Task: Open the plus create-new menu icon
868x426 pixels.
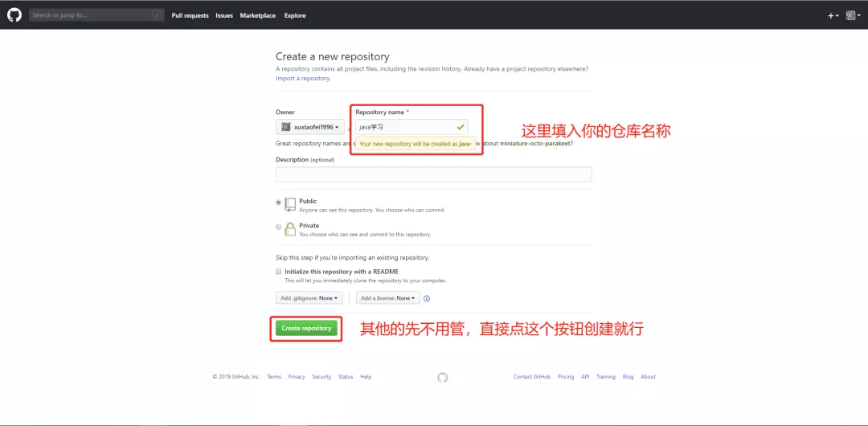Action: tap(833, 15)
